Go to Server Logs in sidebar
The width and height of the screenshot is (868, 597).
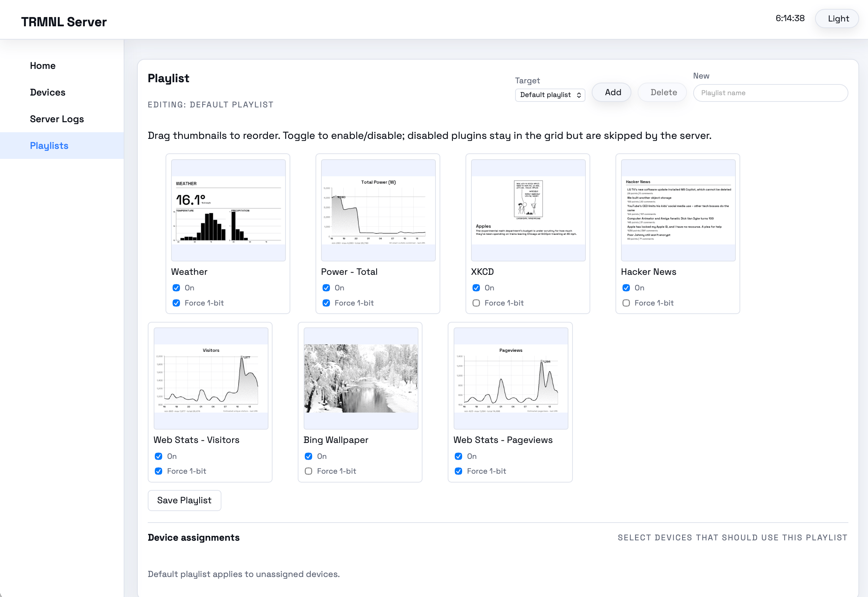pos(57,119)
